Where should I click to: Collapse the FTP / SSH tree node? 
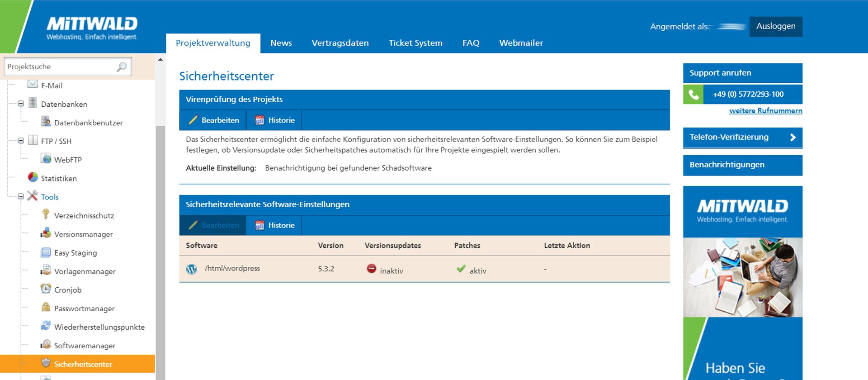click(x=21, y=141)
